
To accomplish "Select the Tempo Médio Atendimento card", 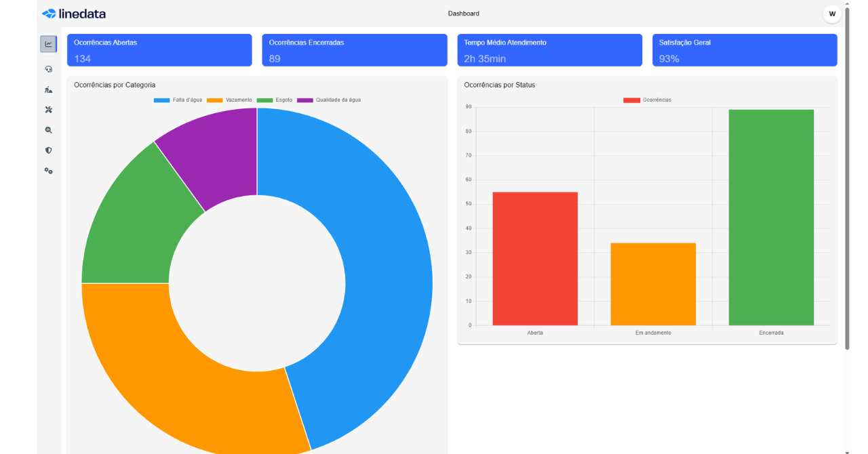I will (x=549, y=50).
